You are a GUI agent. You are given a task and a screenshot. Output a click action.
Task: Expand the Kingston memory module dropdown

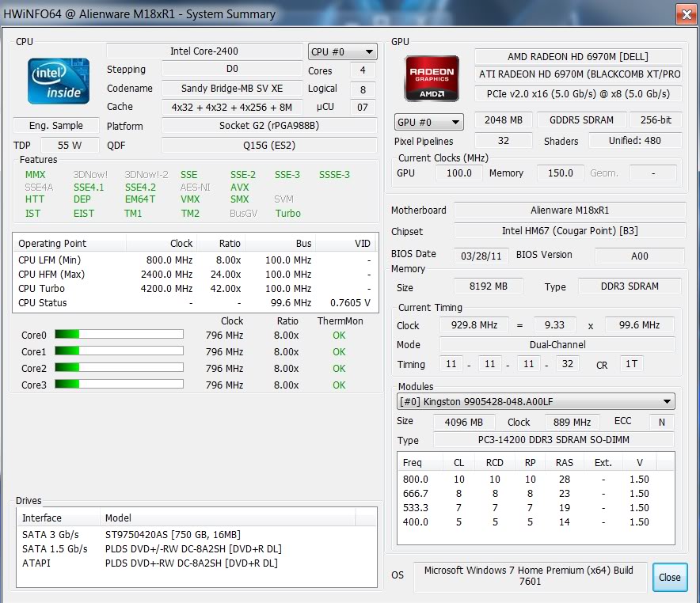536,401
